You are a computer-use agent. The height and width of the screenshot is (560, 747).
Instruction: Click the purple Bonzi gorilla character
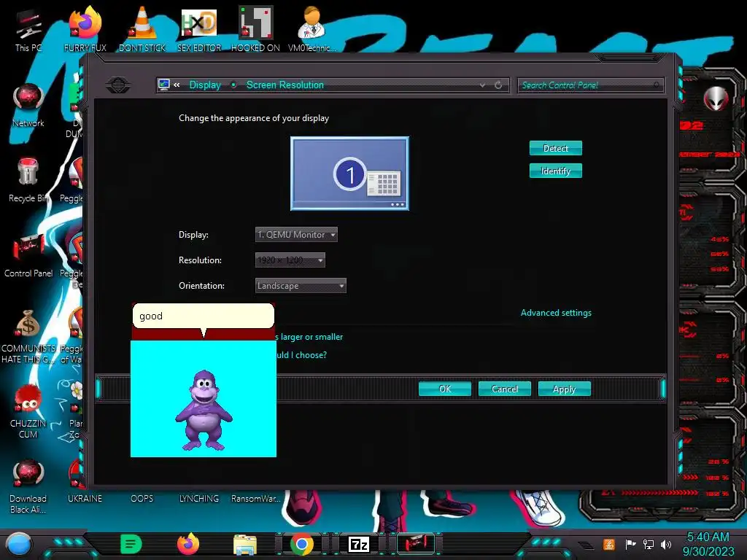click(x=204, y=411)
